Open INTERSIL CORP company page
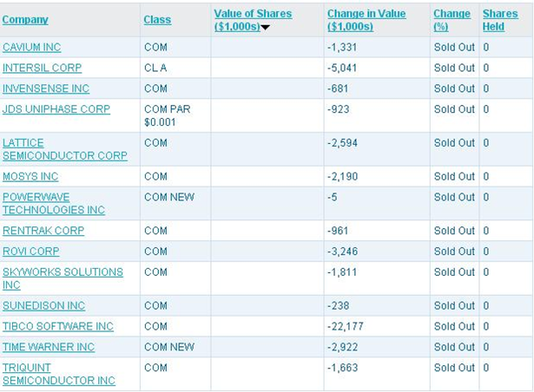This screenshot has height=392, width=534. (43, 68)
